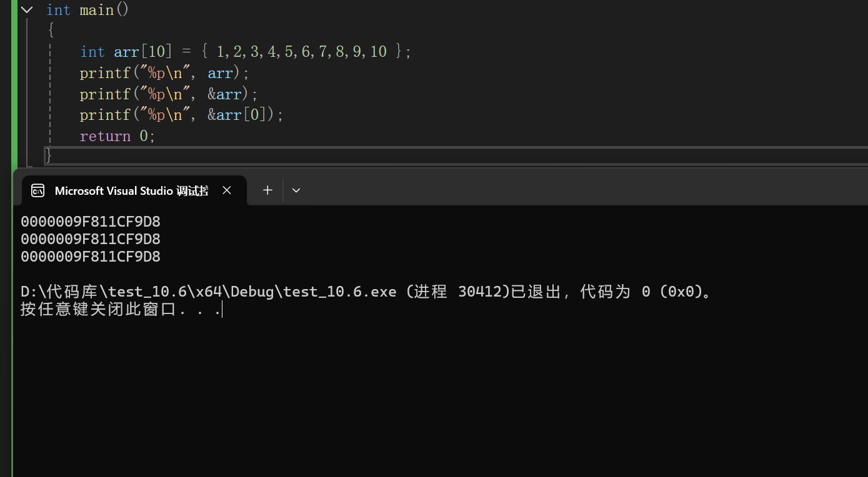The height and width of the screenshot is (477, 868).
Task: Click the first console output address line
Action: click(x=91, y=222)
